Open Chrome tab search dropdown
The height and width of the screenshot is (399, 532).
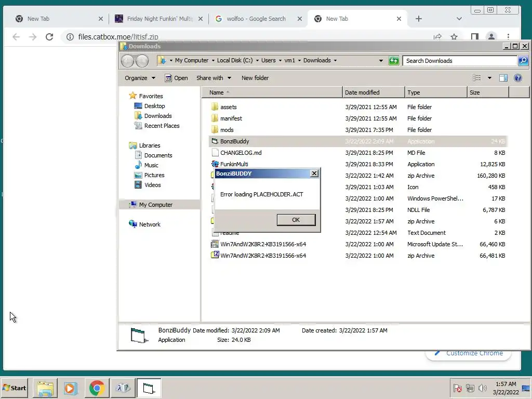pos(459,19)
